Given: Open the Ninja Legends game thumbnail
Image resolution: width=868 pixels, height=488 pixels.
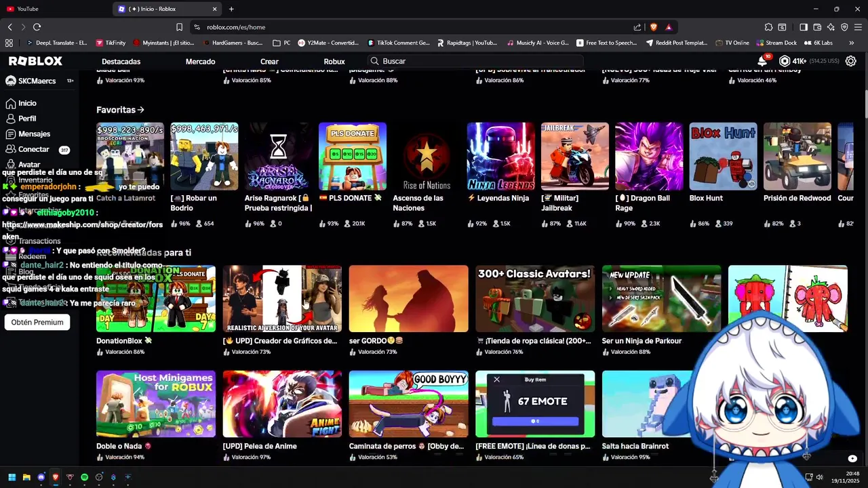Looking at the screenshot, I should click(500, 157).
